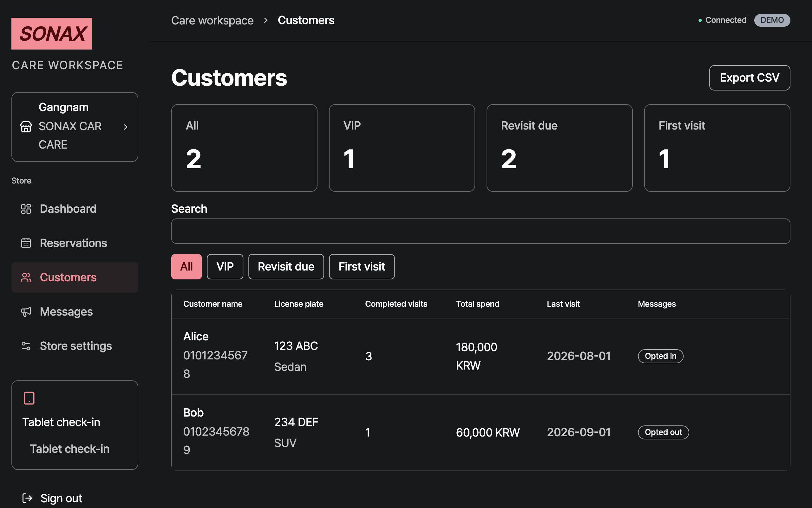Click Care workspace breadcrumb
Image resolution: width=812 pixels, height=508 pixels.
click(212, 21)
